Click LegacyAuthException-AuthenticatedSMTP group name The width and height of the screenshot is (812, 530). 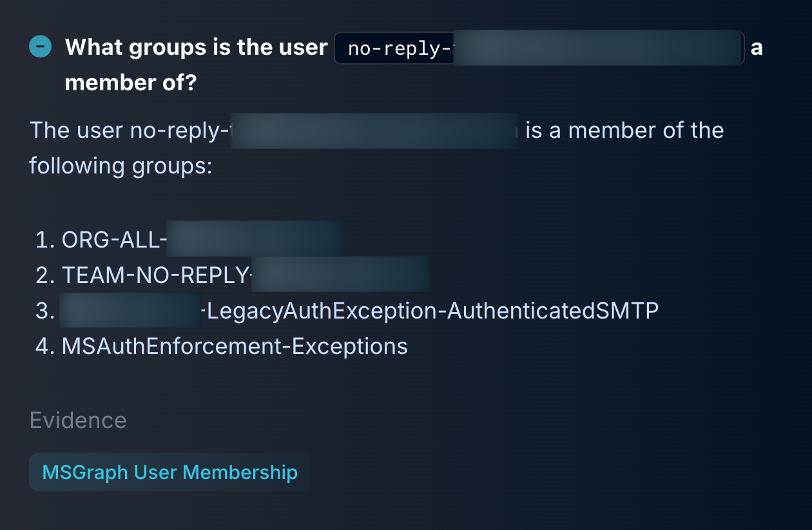(x=430, y=311)
